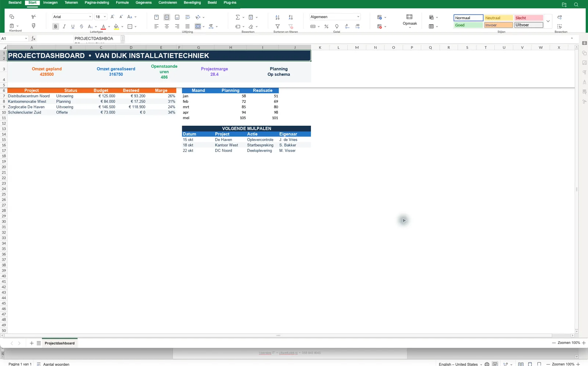
Task: Select the Projectdashboard sheet tab
Action: coord(60,343)
